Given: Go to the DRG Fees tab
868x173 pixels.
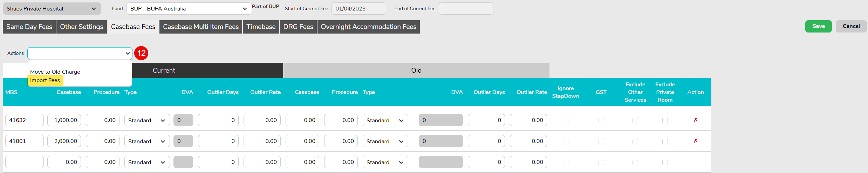Looking at the screenshot, I should [x=298, y=27].
